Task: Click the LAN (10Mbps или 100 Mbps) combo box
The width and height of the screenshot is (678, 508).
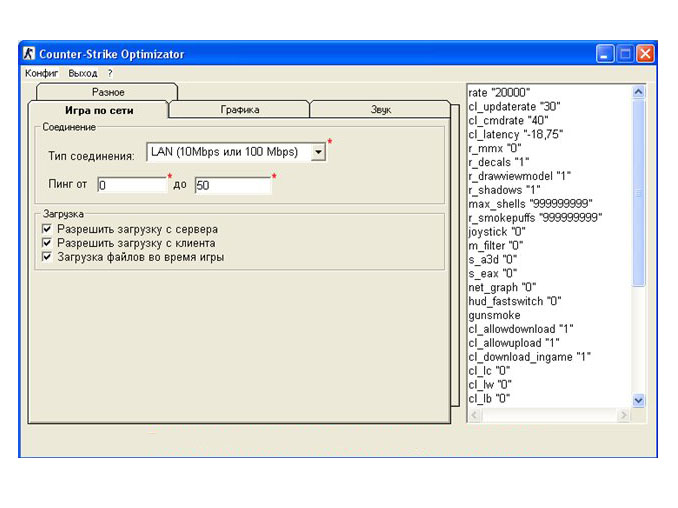Action: (236, 152)
